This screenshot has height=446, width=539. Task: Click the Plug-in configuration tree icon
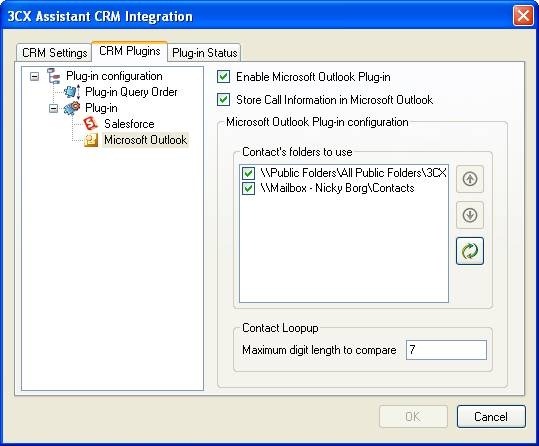(x=54, y=76)
